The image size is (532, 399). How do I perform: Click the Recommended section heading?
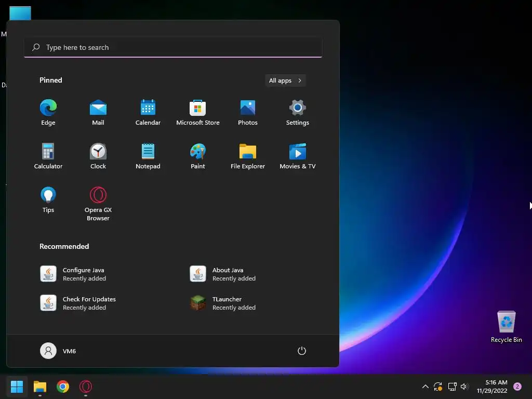coord(64,246)
